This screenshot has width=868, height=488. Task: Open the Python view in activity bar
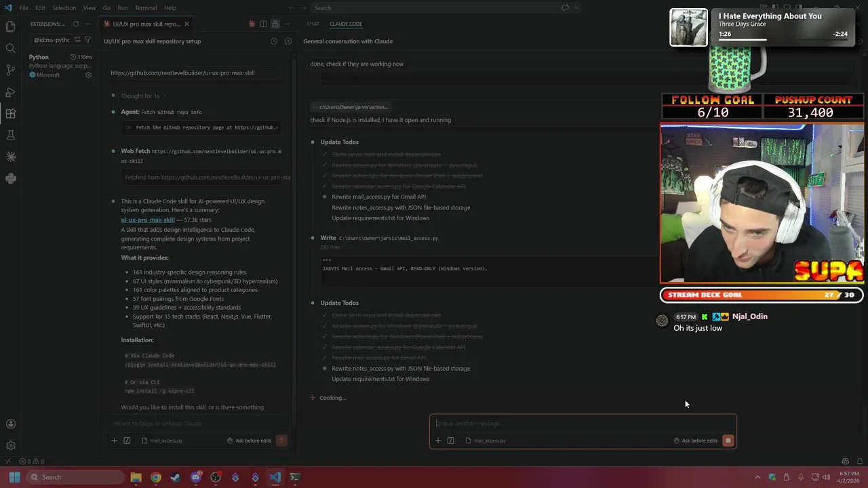coord(10,178)
